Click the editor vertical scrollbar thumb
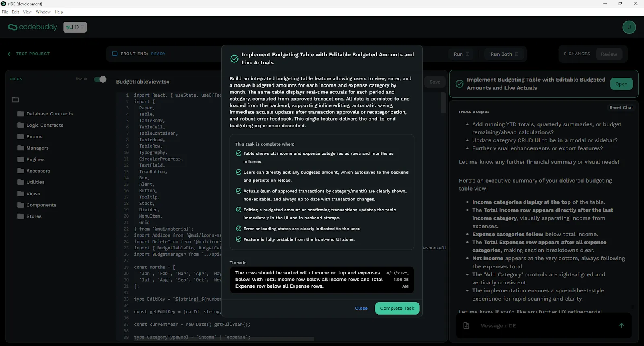644x346 pixels. pyautogui.click(x=443, y=103)
